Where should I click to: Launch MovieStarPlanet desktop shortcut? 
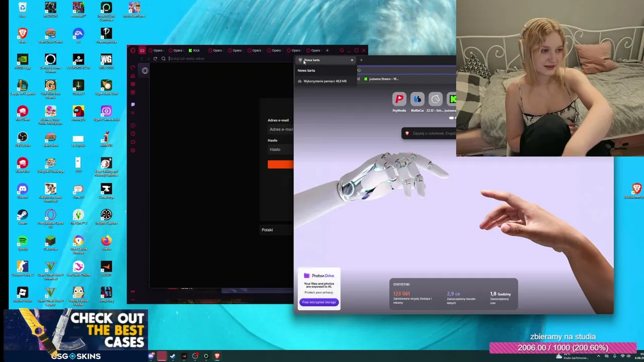click(134, 10)
